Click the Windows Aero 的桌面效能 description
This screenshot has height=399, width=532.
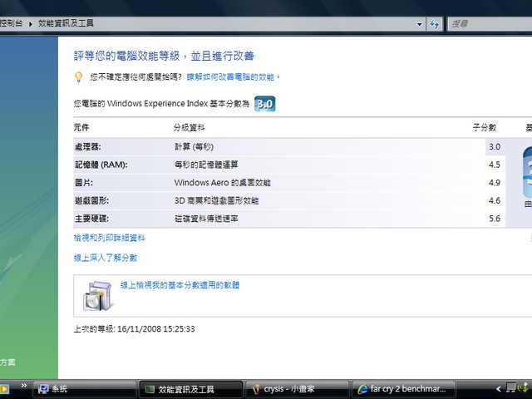point(222,183)
